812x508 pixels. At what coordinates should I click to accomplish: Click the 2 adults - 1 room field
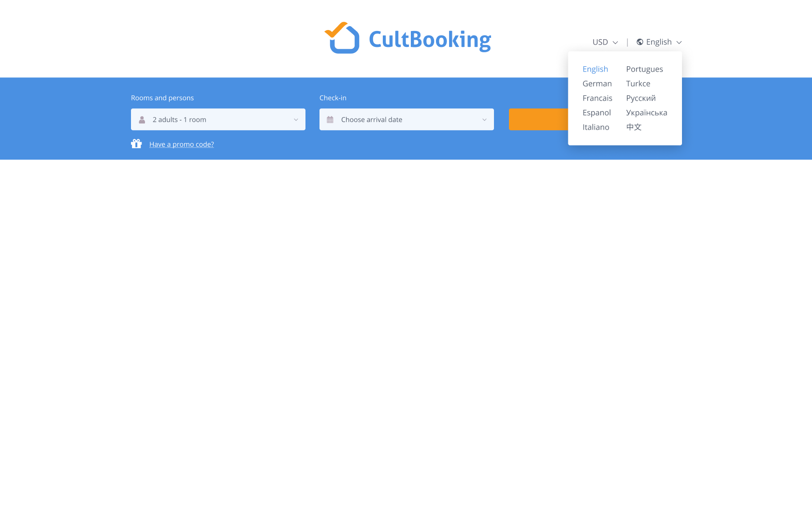[218, 119]
